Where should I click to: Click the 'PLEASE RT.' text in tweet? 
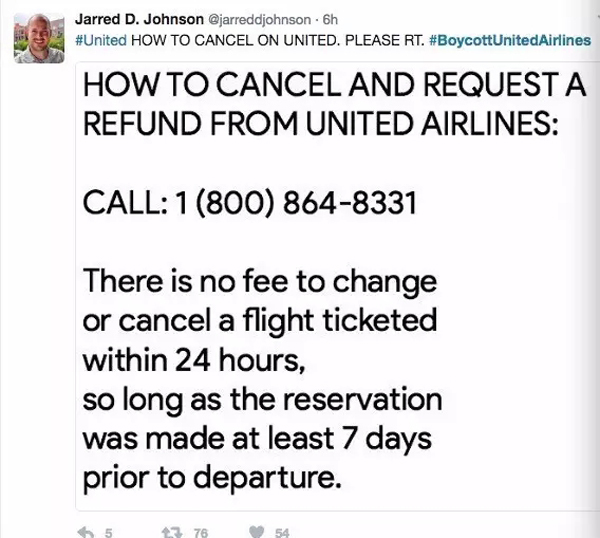point(385,40)
